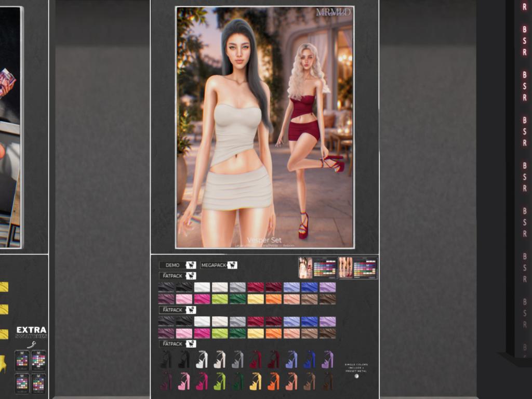Click the 'EXTRA' swatches heading text
Screen dimensions: 532x399
pyautogui.click(x=31, y=330)
